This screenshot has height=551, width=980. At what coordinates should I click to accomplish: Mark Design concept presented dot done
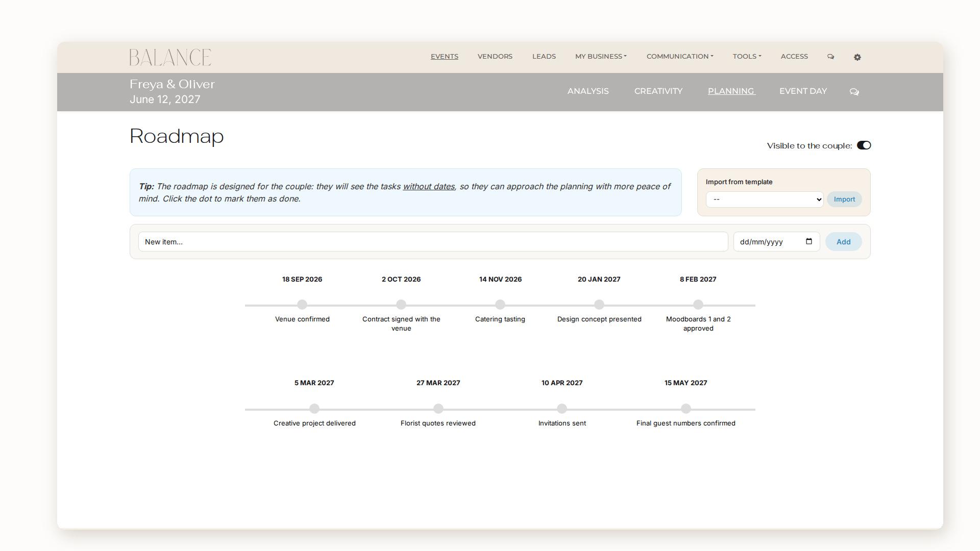[599, 305]
